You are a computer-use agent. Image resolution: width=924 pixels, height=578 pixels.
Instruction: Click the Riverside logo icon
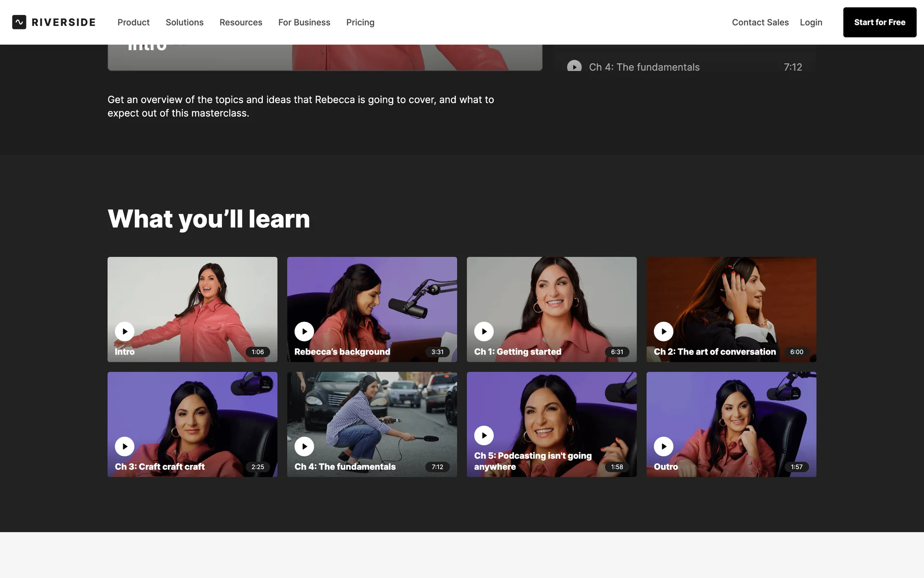coord(19,22)
